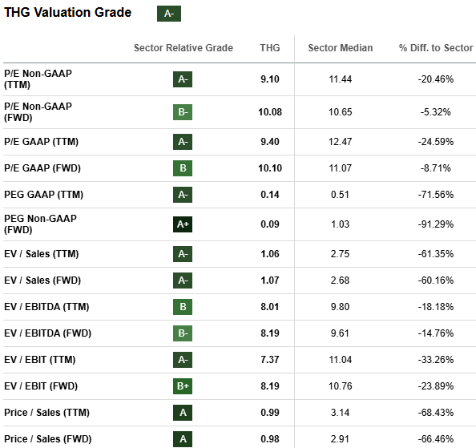The image size is (476, 448).
Task: Click the A- grade badge for P/E Non-GAAP (TTM)
Action: tap(183, 79)
